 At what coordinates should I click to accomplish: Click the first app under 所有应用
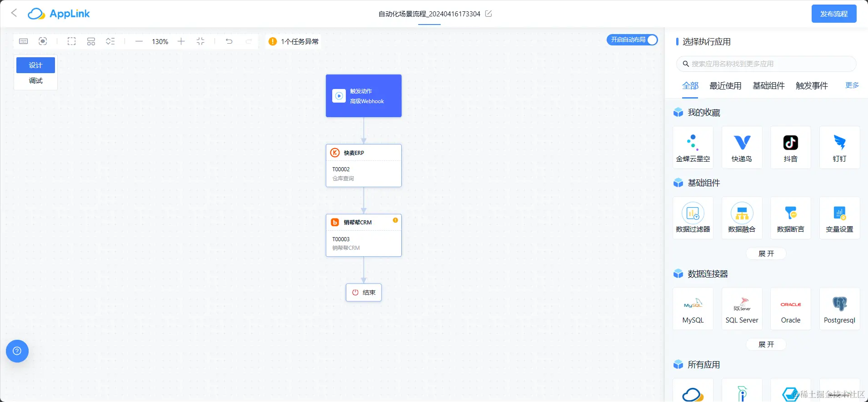(x=693, y=390)
